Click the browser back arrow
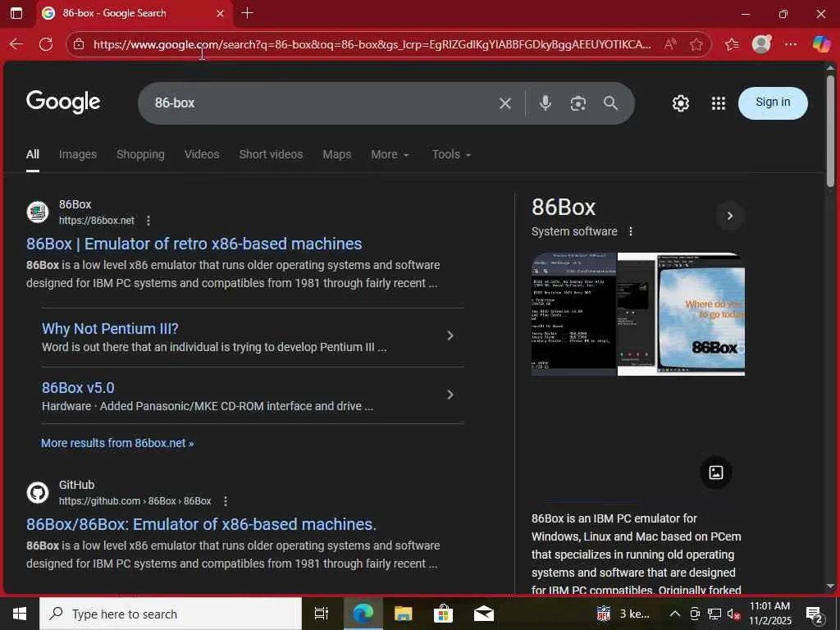The height and width of the screenshot is (630, 840). (x=16, y=44)
